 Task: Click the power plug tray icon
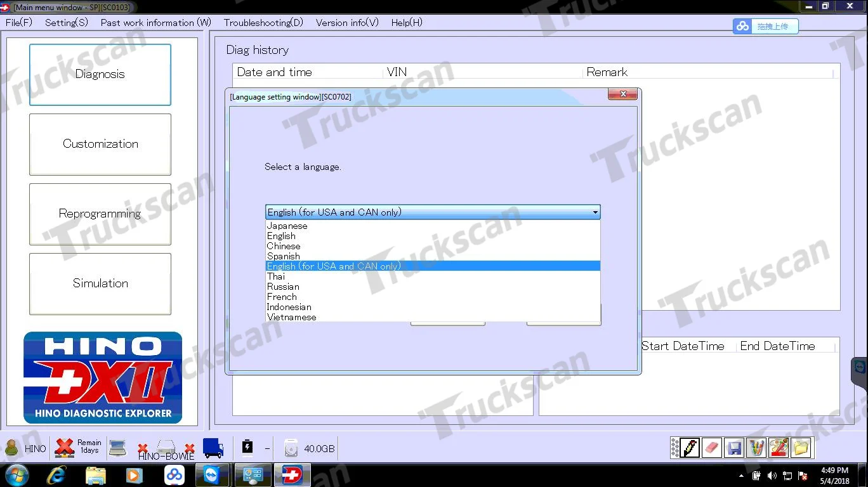coord(756,476)
